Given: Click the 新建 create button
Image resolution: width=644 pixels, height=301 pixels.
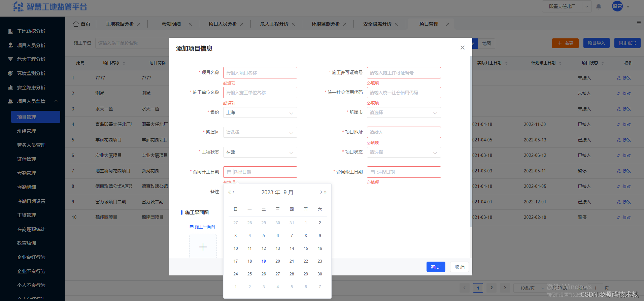Looking at the screenshot, I should click(x=565, y=43).
